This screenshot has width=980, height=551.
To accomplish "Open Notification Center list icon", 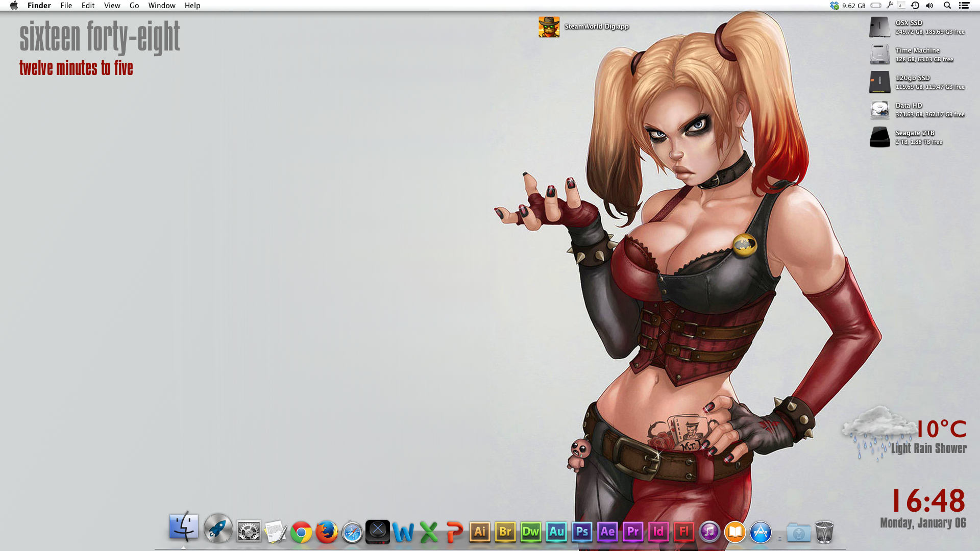I will coord(964,6).
